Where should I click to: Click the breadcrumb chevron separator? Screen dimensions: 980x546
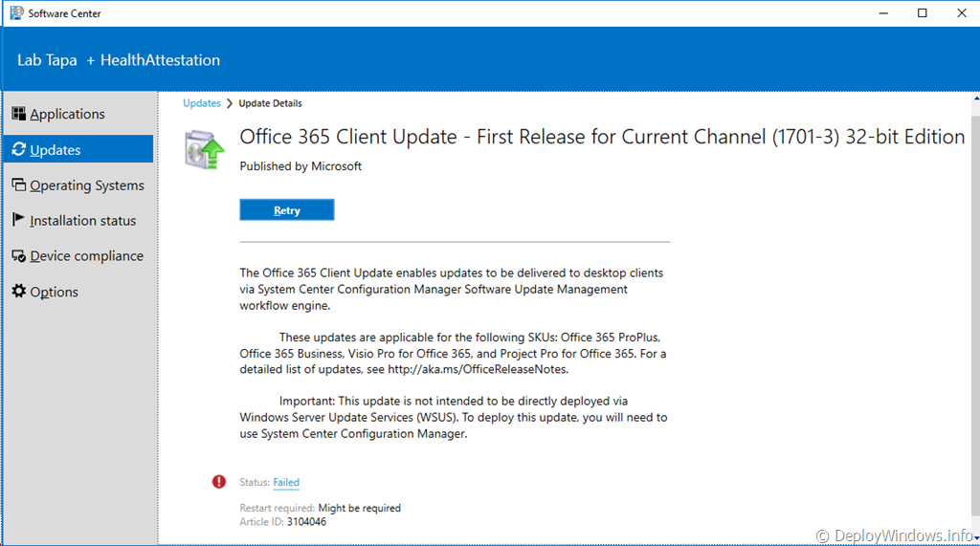coord(230,103)
